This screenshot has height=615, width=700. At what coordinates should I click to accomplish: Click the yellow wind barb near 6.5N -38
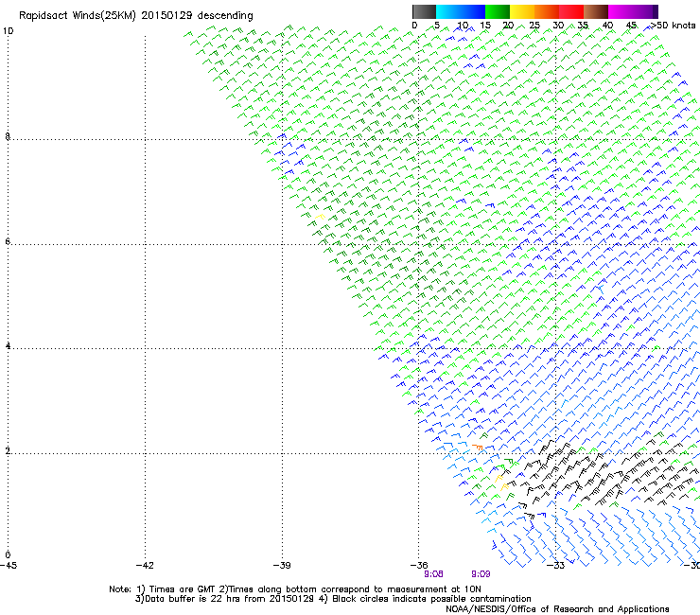click(320, 217)
